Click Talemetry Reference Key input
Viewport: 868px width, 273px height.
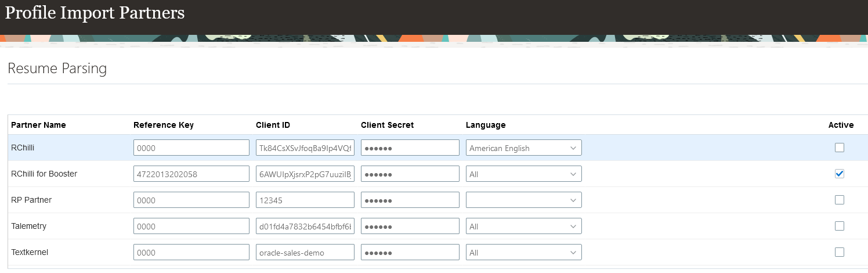point(191,226)
